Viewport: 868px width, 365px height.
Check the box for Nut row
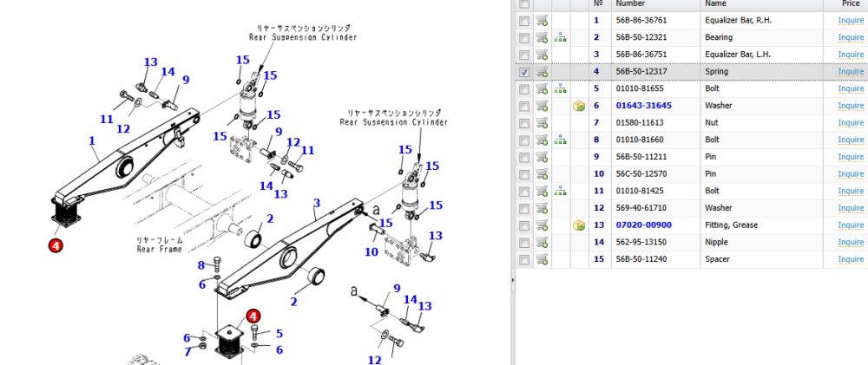[x=524, y=125]
